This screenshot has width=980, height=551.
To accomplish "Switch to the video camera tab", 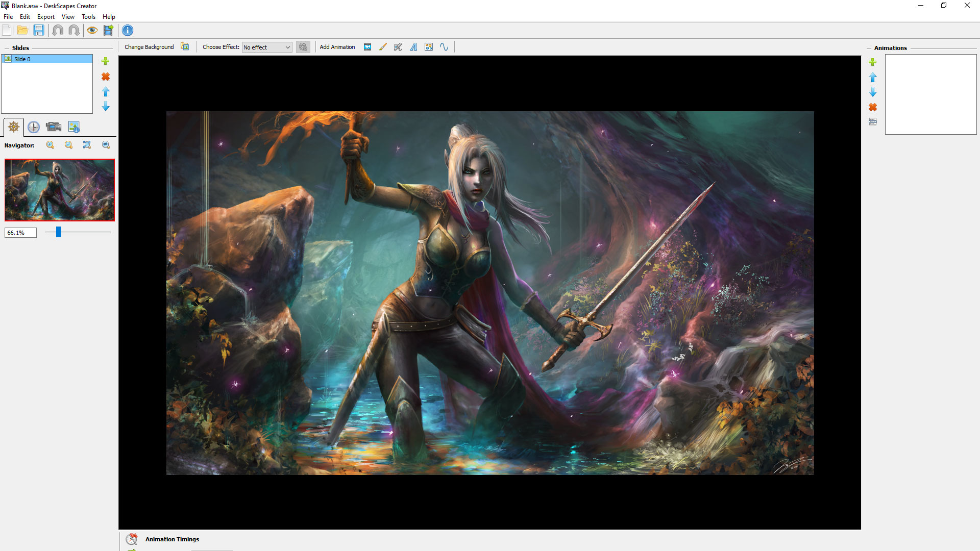I will tap(54, 127).
